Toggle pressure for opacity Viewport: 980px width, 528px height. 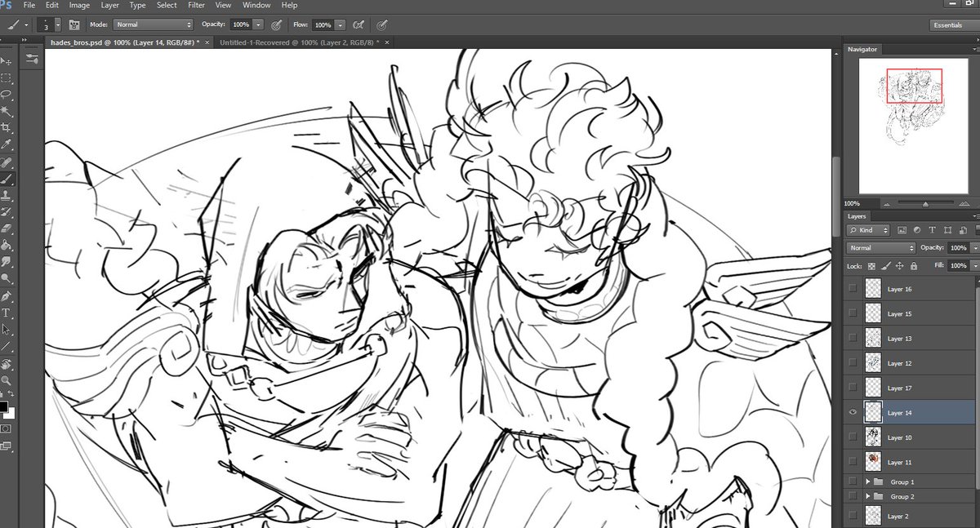pyautogui.click(x=277, y=25)
